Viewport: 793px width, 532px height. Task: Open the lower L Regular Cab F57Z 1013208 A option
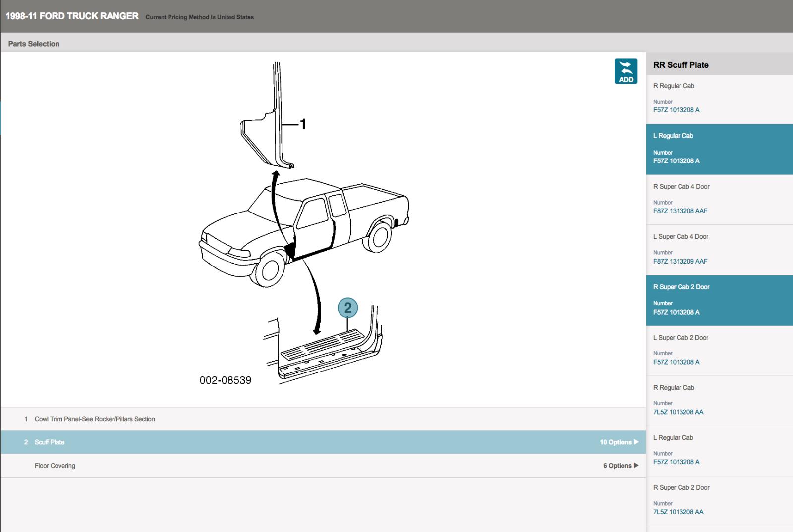pyautogui.click(x=720, y=451)
